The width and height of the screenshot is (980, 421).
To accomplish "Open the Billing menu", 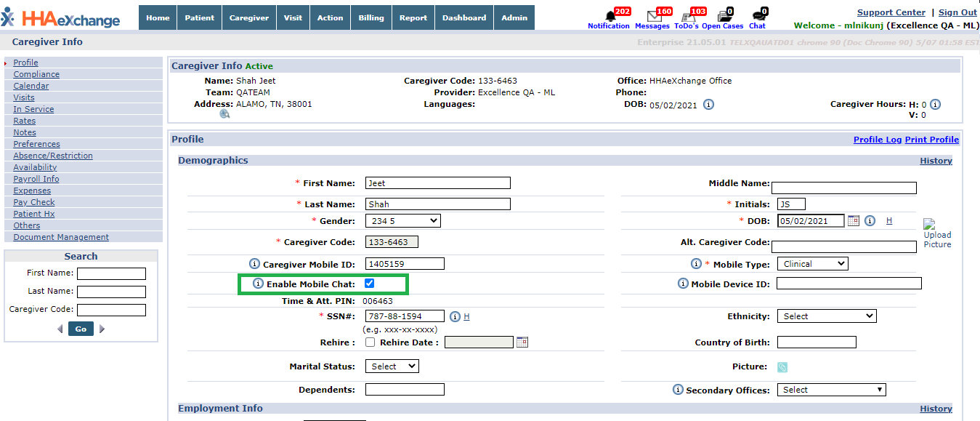I will click(370, 17).
